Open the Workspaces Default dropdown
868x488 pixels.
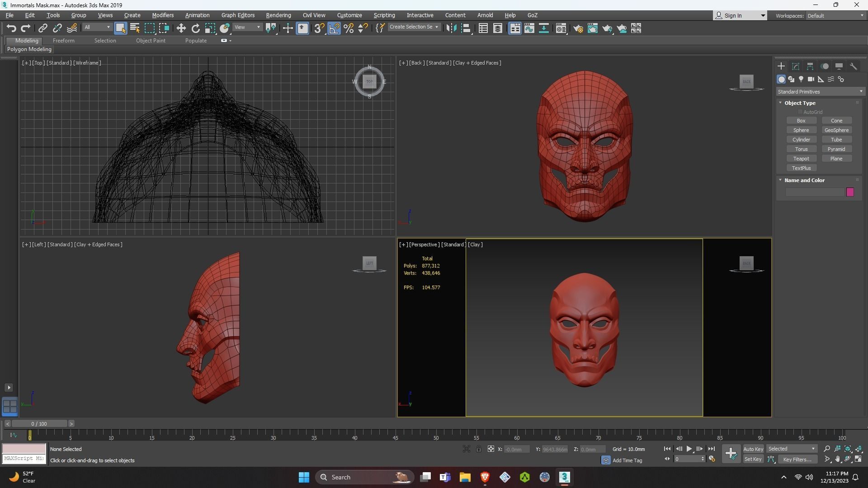pyautogui.click(x=835, y=16)
